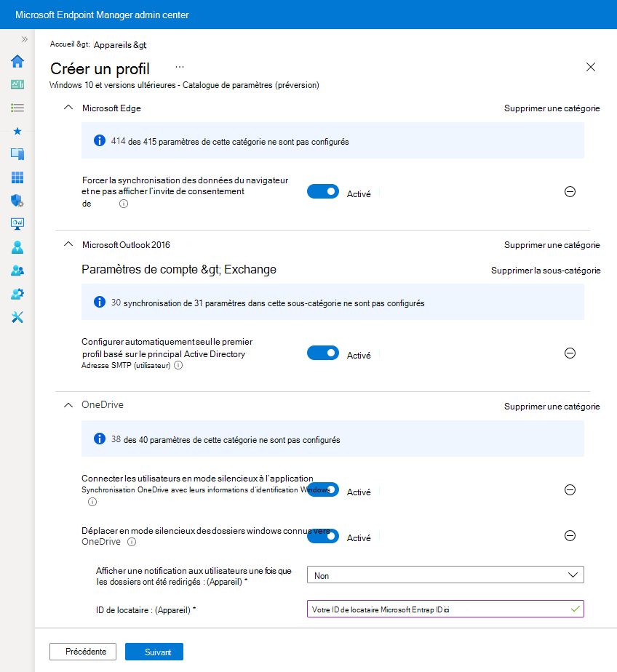Open the ellipsis menu next to profile title

tap(179, 65)
